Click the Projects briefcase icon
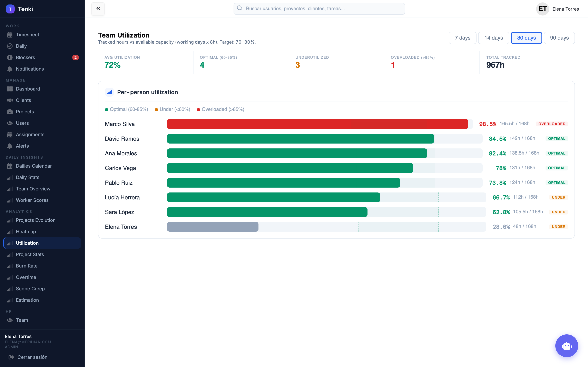Image resolution: width=588 pixels, height=367 pixels. coord(10,112)
